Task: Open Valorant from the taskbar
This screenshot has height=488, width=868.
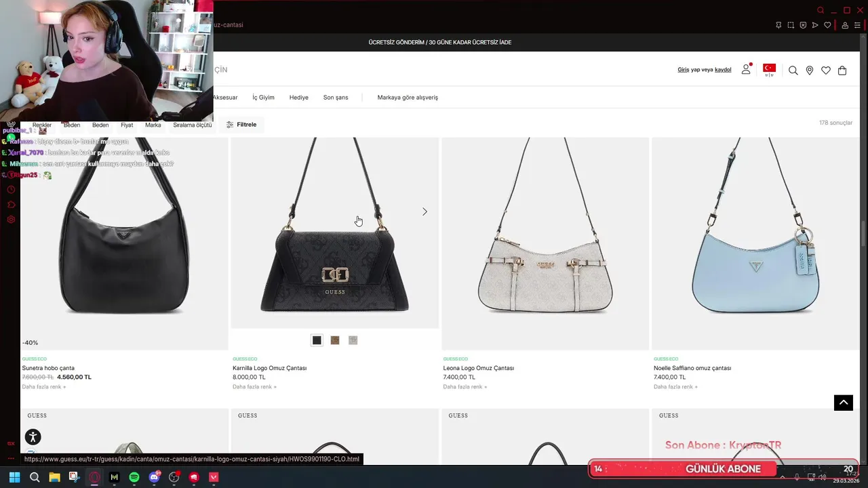Action: [x=214, y=477]
